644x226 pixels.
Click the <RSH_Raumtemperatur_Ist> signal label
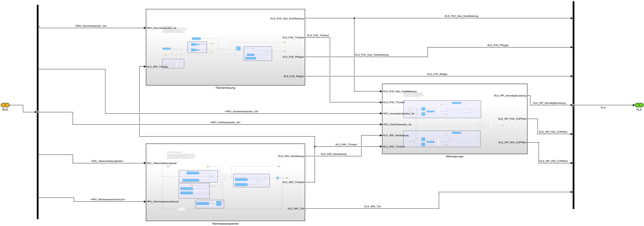pyautogui.click(x=91, y=26)
